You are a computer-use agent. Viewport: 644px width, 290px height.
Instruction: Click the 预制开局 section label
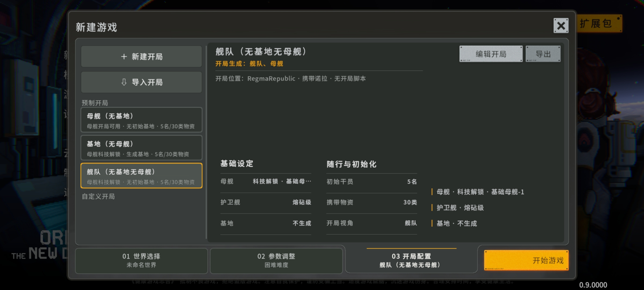click(x=95, y=103)
